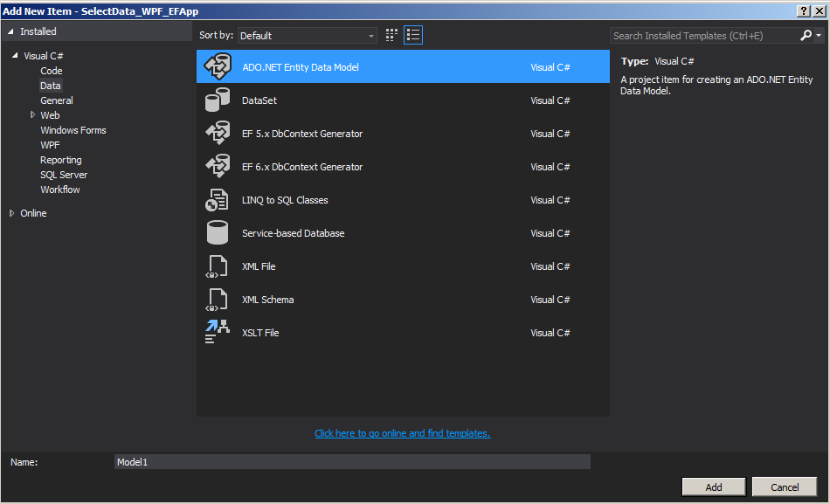Viewport: 830px width, 504px height.
Task: Click the XML Schema file icon
Action: [216, 300]
